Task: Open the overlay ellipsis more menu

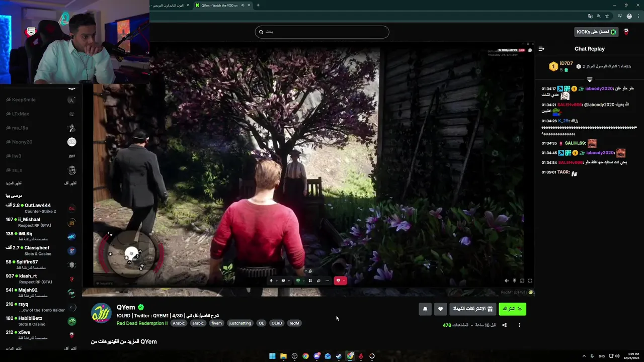Action: [x=327, y=281]
